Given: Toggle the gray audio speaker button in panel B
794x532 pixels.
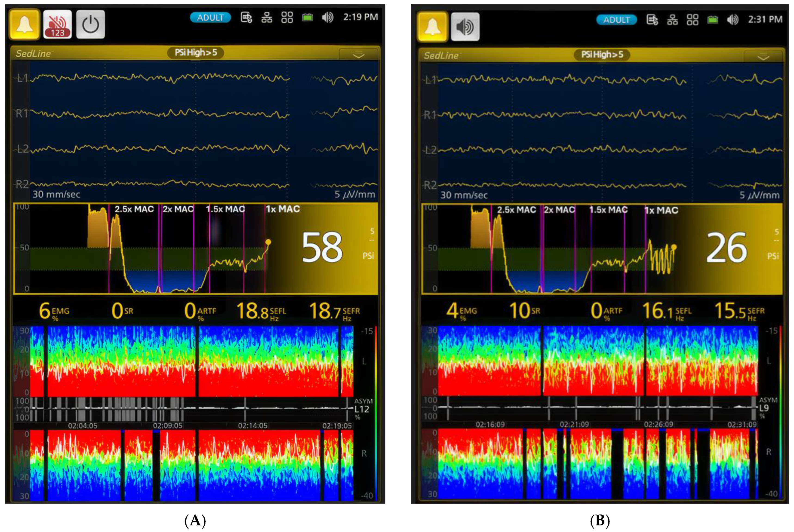Looking at the screenshot, I should 465,27.
